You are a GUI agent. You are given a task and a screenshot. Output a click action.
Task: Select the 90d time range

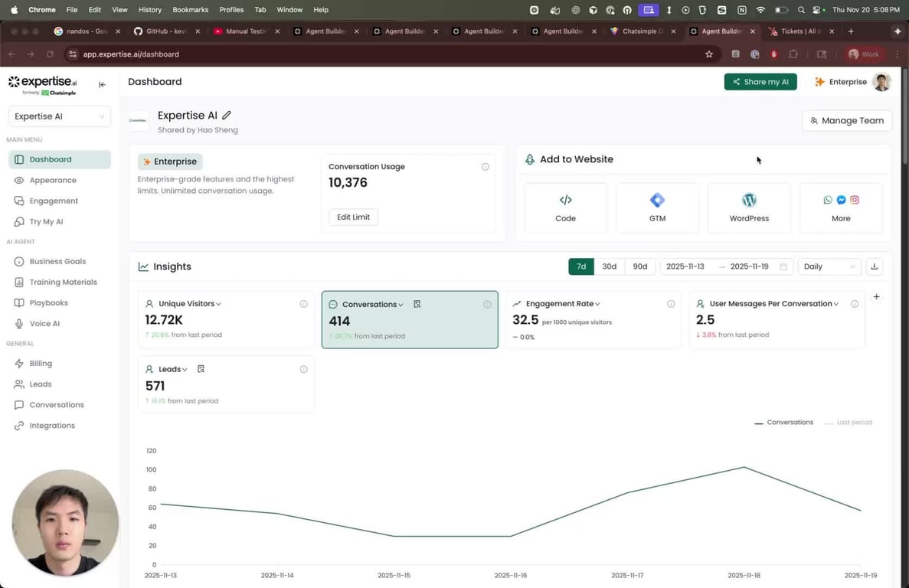click(x=640, y=266)
